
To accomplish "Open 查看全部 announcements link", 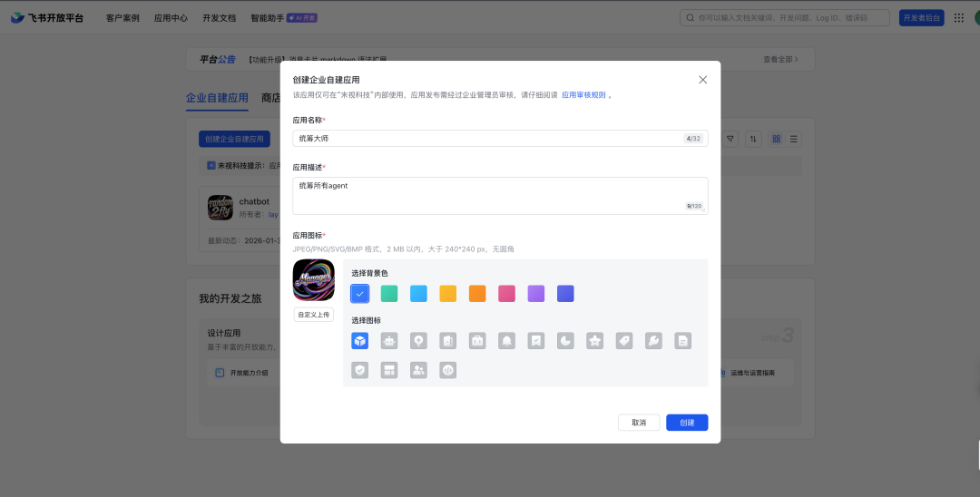I will coord(780,59).
